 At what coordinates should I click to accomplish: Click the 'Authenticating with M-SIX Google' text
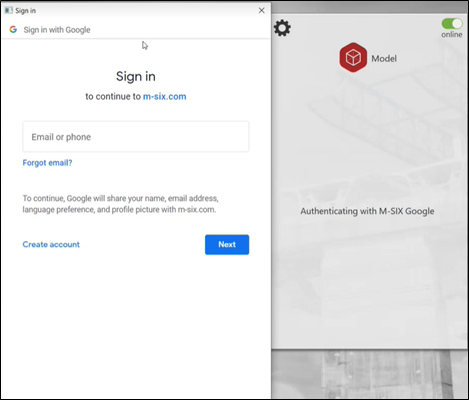[x=367, y=211]
